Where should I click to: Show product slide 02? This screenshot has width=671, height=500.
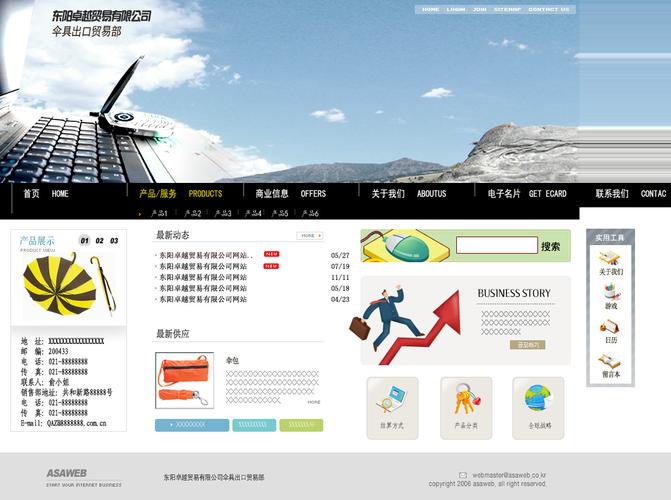pos(99,241)
